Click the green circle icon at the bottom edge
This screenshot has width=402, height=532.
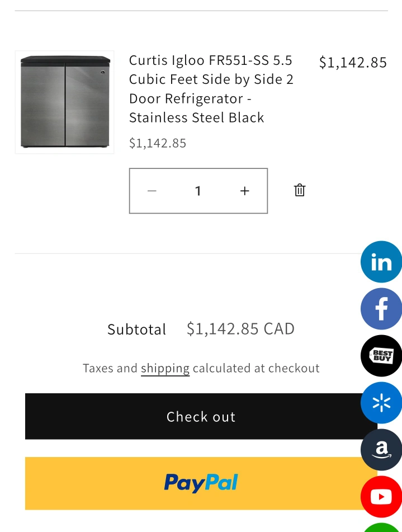pos(381,527)
